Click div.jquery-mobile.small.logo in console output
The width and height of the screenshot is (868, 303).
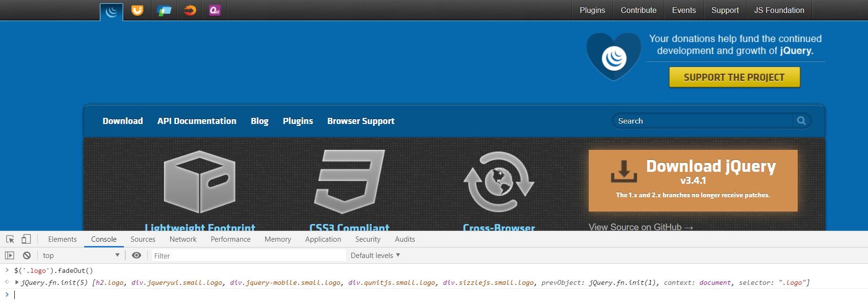(x=285, y=282)
